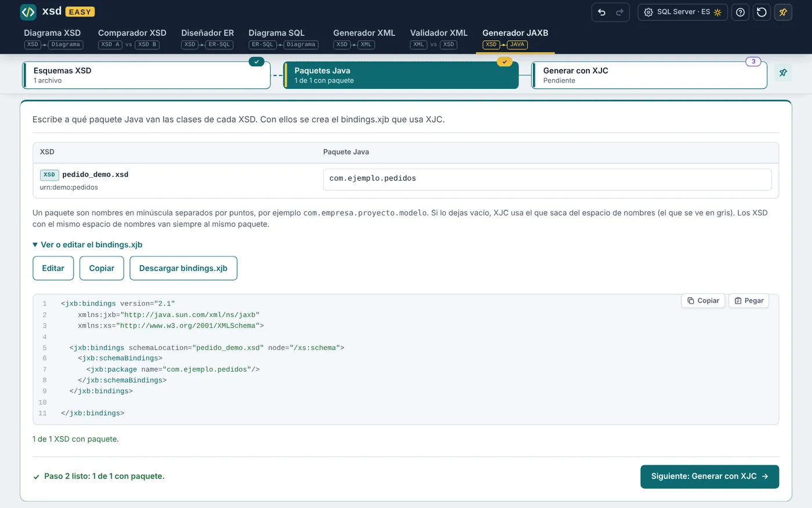This screenshot has width=812, height=508.
Task: Click the redo arrow icon
Action: point(619,12)
